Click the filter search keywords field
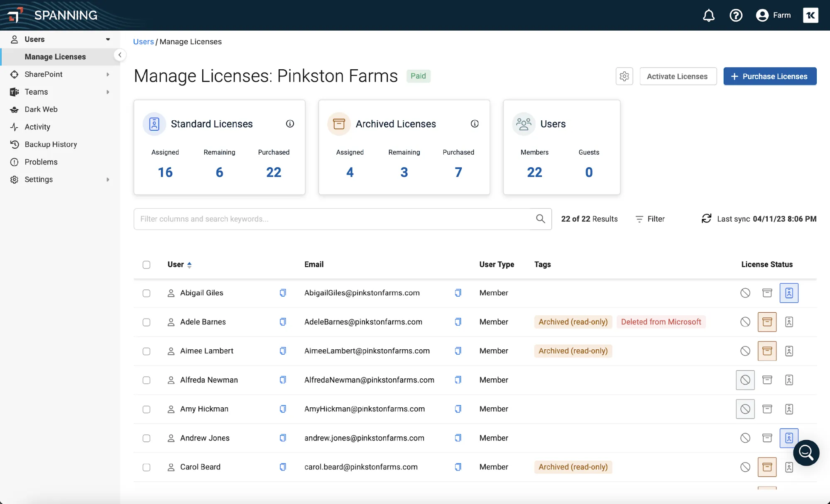This screenshot has height=504, width=830. tap(332, 219)
